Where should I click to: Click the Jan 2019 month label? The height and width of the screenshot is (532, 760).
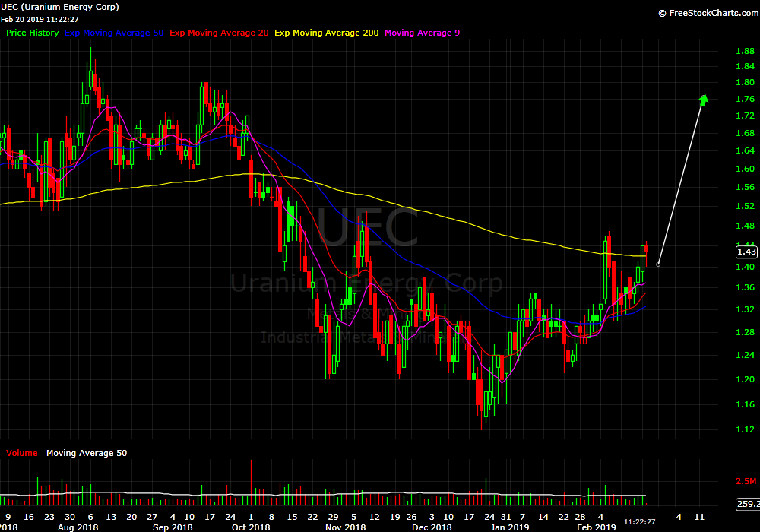pyautogui.click(x=510, y=527)
